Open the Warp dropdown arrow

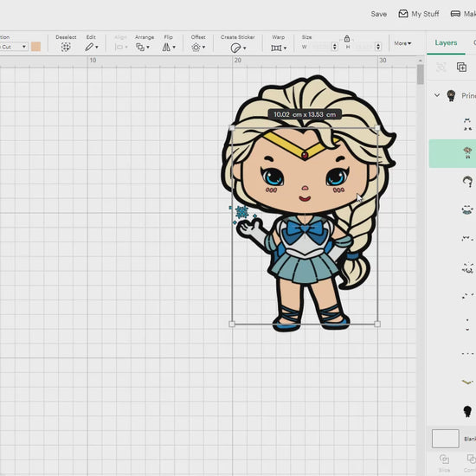click(x=285, y=48)
